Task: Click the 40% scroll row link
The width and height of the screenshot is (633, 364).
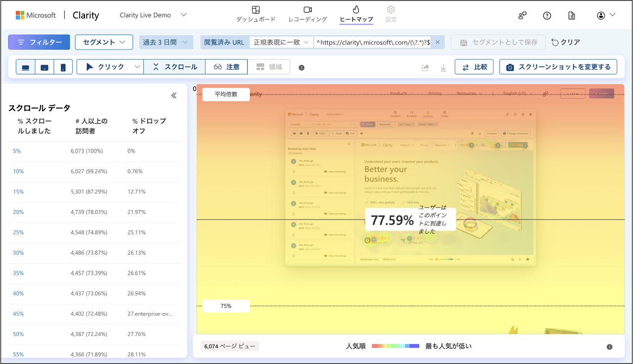Action: (x=18, y=293)
